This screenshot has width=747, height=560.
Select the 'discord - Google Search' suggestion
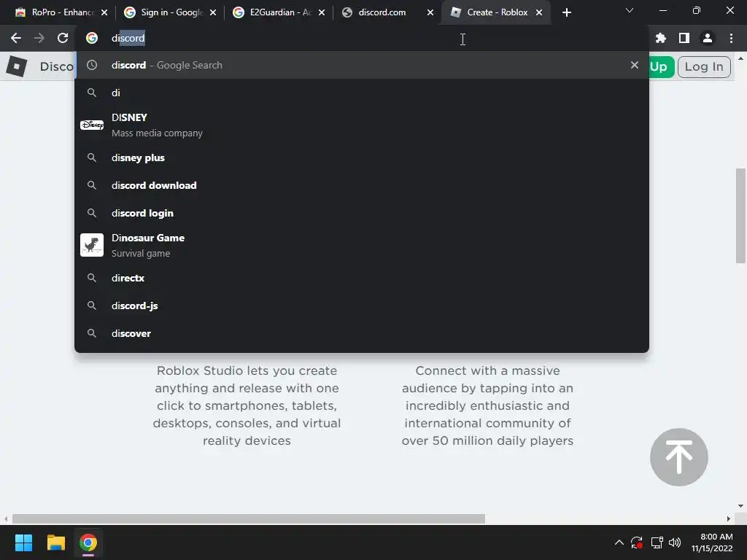pos(362,65)
